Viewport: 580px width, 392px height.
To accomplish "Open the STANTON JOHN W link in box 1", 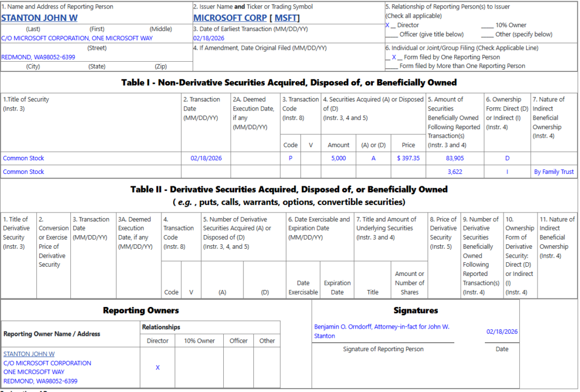I will [x=39, y=18].
